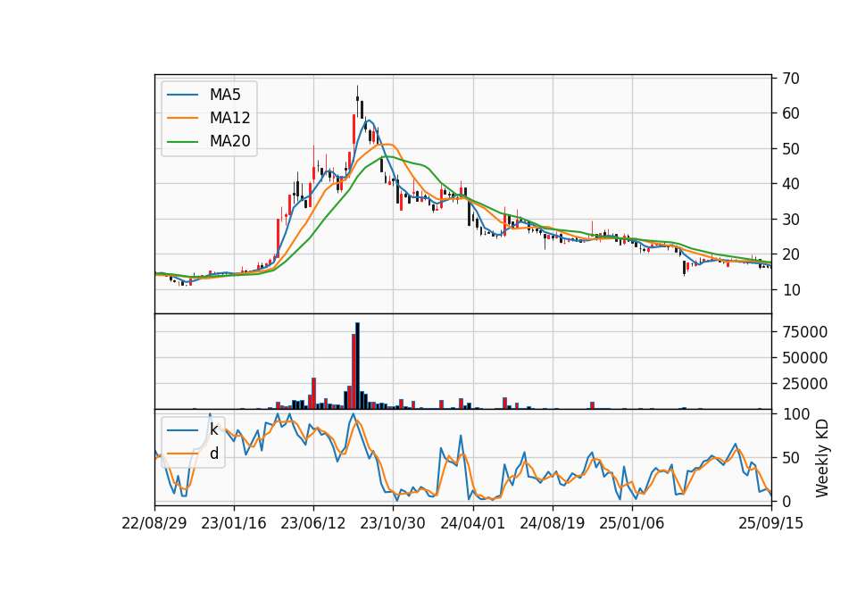
Task: Click the 22/08/29 date axis label
Action: (154, 523)
